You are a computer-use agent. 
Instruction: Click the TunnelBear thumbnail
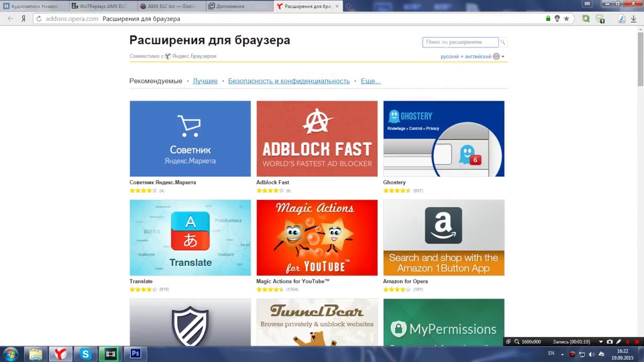317,322
